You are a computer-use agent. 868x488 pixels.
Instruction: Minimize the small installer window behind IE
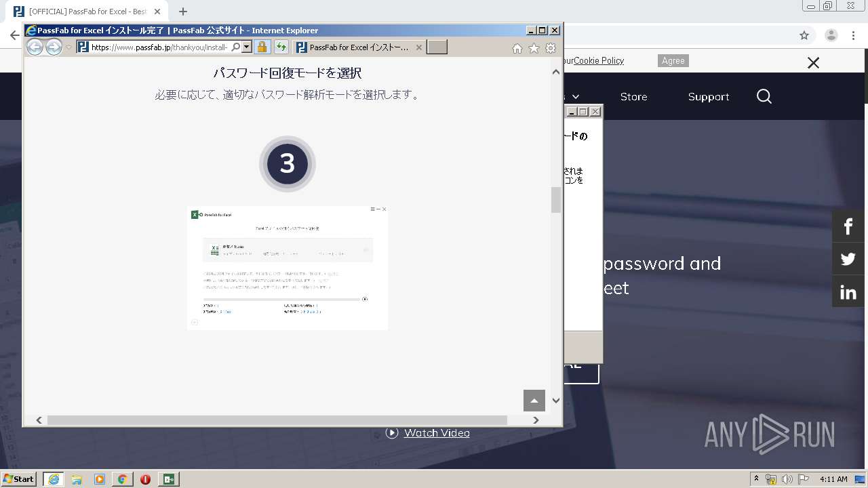coord(572,111)
